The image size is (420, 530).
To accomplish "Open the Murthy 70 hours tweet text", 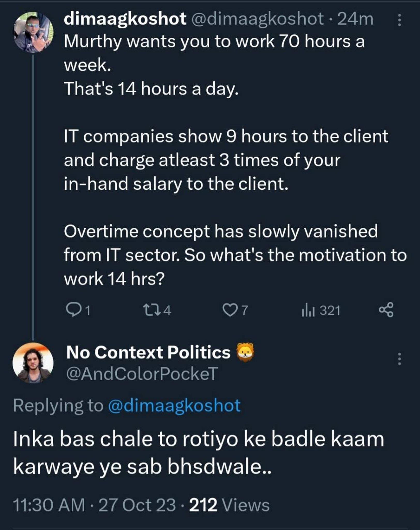I will 235,160.
